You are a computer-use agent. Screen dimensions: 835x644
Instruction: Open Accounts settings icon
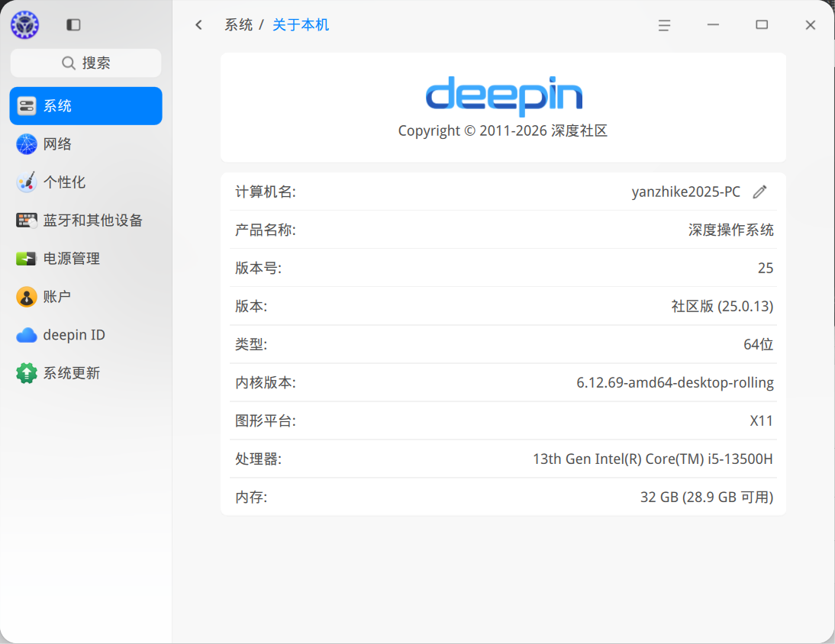click(27, 297)
